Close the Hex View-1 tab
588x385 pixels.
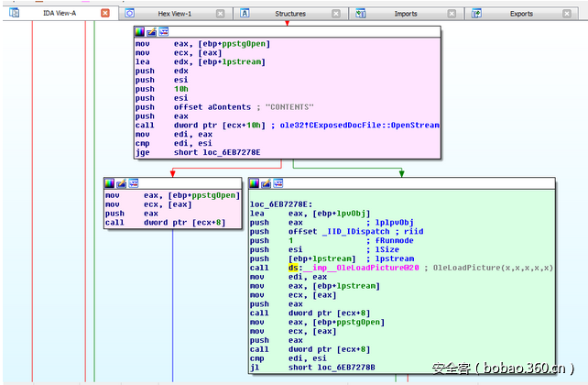(x=221, y=14)
